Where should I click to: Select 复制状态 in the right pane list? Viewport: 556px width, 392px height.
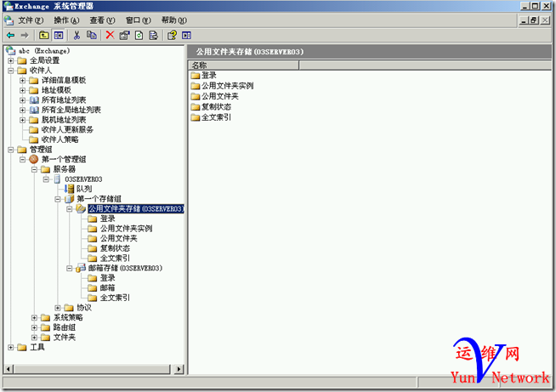coord(216,107)
